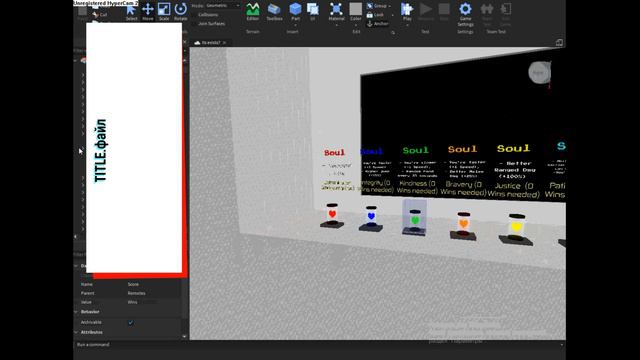
Task: Expand the Edit section launcher arrow
Action: pyautogui.click(x=393, y=33)
